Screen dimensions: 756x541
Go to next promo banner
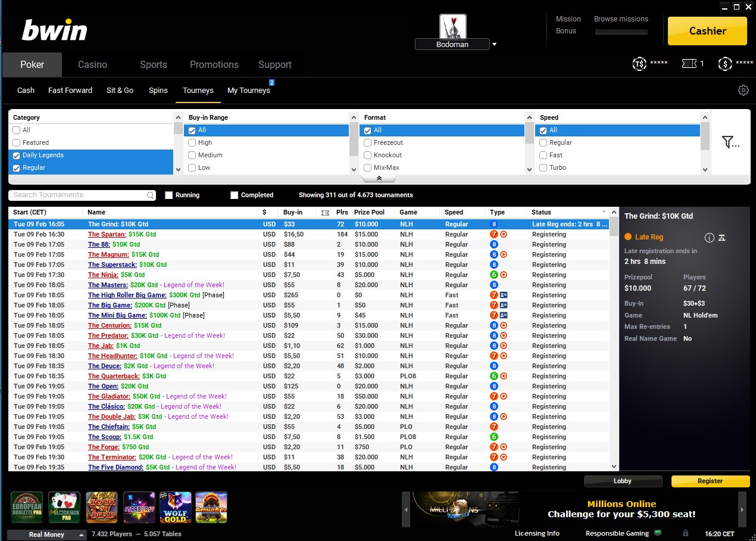pos(742,510)
